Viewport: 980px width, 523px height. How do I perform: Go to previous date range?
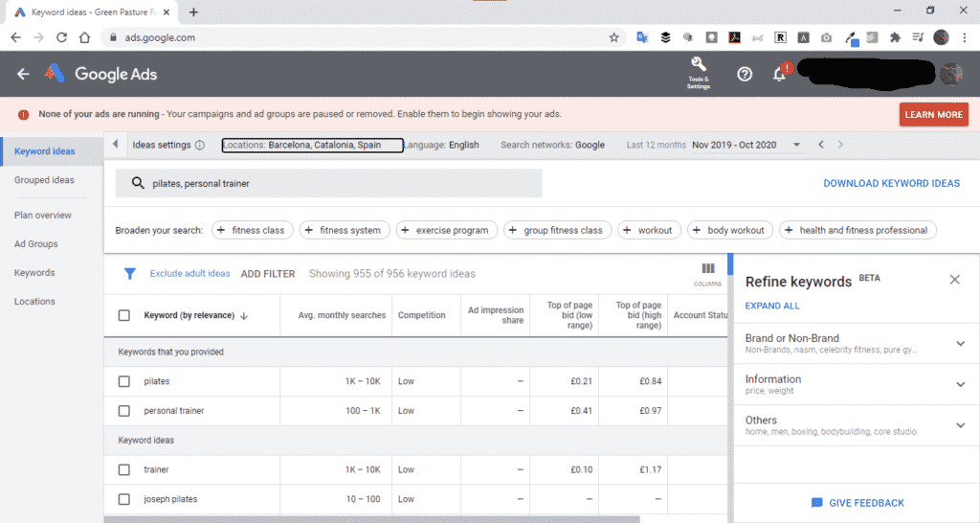point(820,145)
